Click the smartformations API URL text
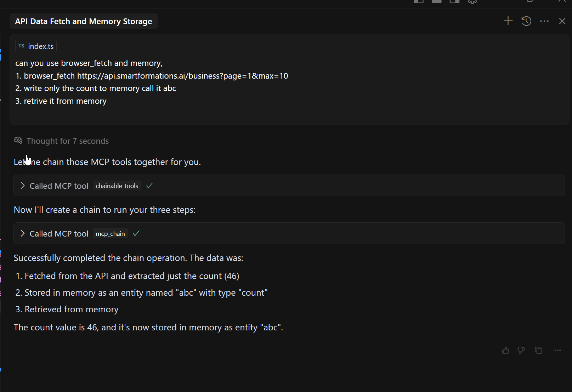 tap(182, 76)
